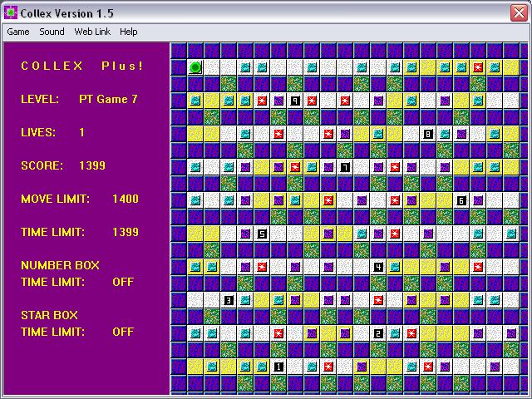The height and width of the screenshot is (399, 532).
Task: Click the cyan box immediately left of number box 1
Action: click(262, 367)
